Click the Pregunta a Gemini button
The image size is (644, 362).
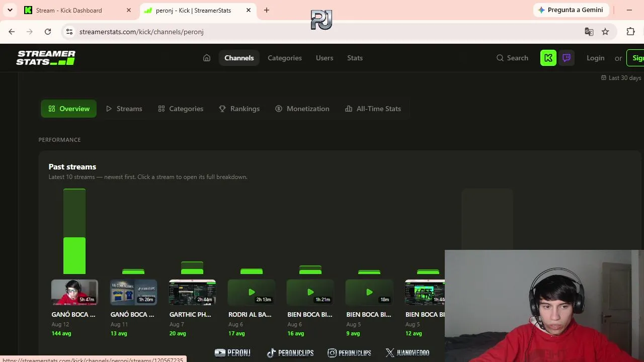click(571, 10)
